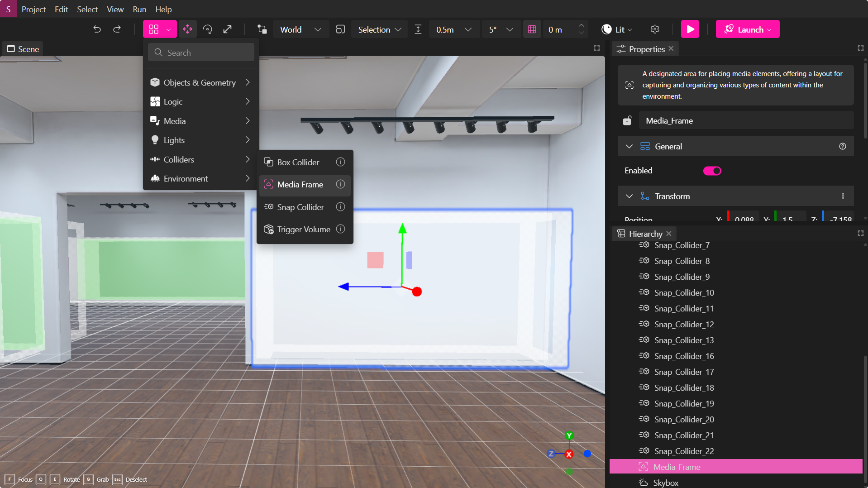Select the Move tool
Image resolution: width=868 pixels, height=488 pixels.
188,29
